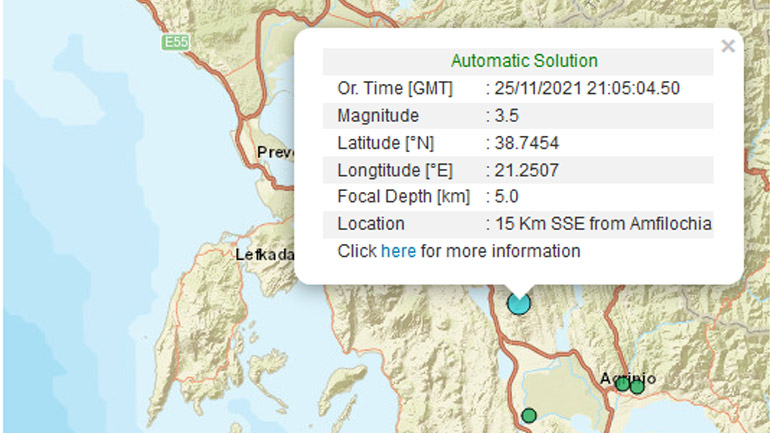Click the Agrinio city name label
This screenshot has width=770, height=433.
click(628, 377)
